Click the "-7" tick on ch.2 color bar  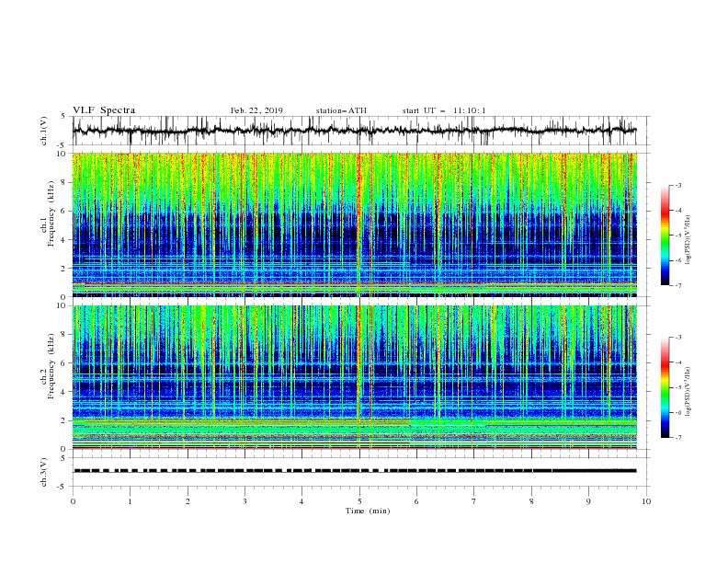coord(678,438)
